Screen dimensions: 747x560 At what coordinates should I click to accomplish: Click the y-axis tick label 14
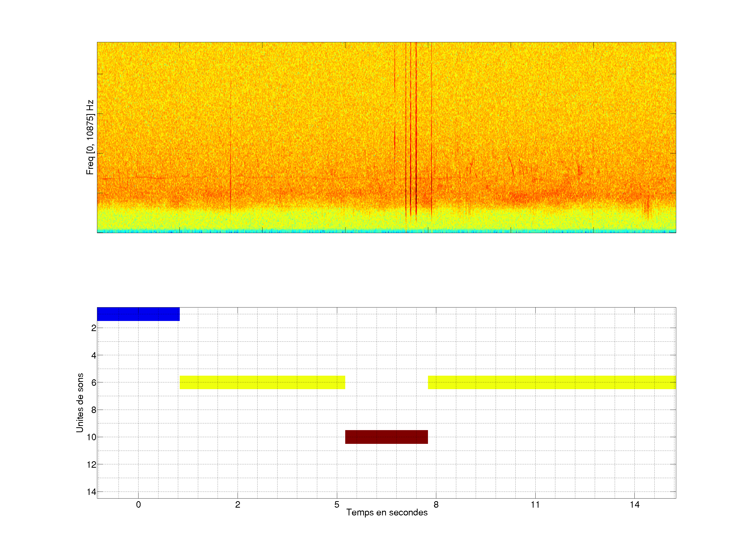click(92, 492)
